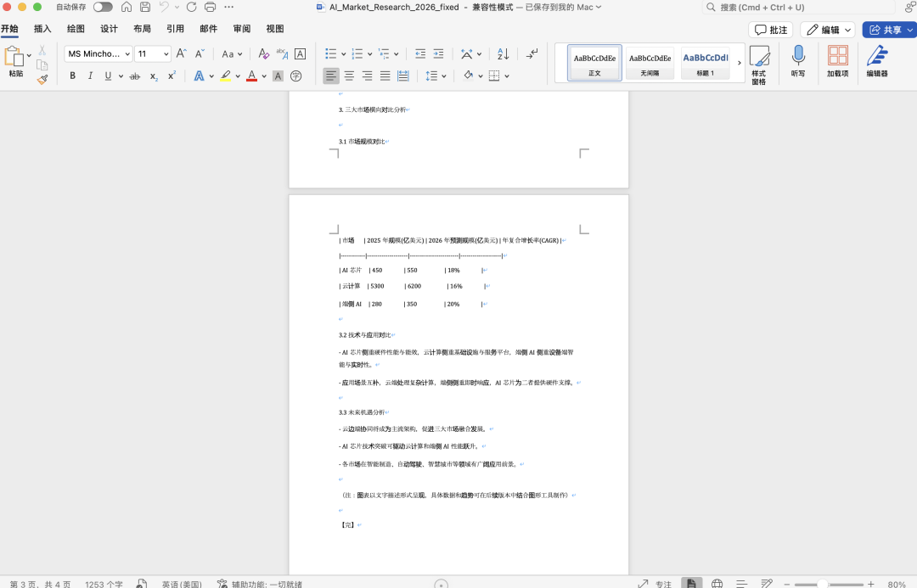Click the Comments (批注) button

click(770, 30)
